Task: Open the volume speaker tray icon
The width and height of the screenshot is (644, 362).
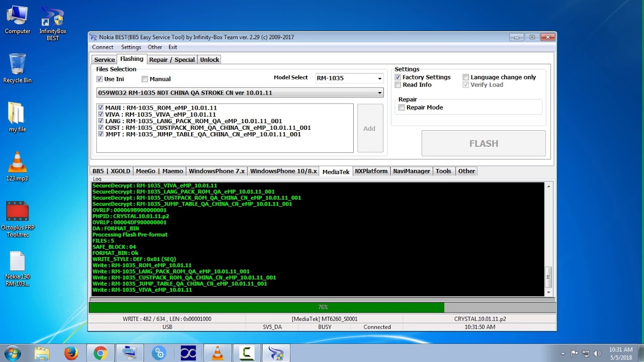Action: tap(597, 353)
